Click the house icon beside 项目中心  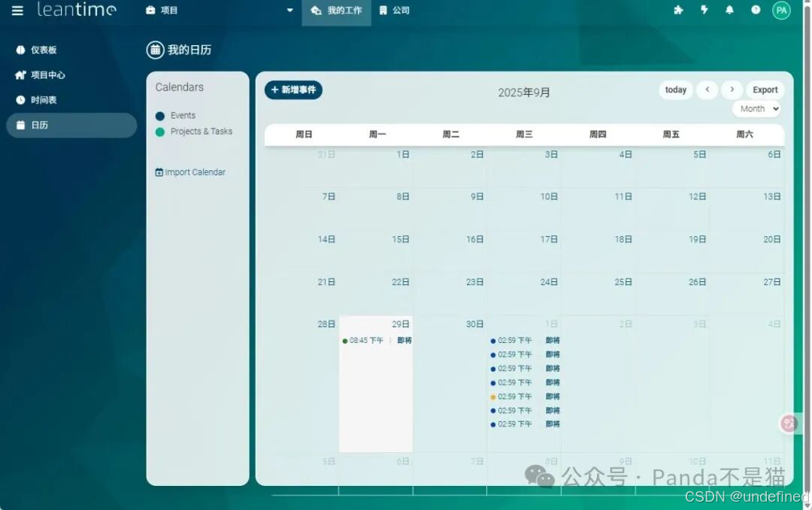[x=20, y=75]
